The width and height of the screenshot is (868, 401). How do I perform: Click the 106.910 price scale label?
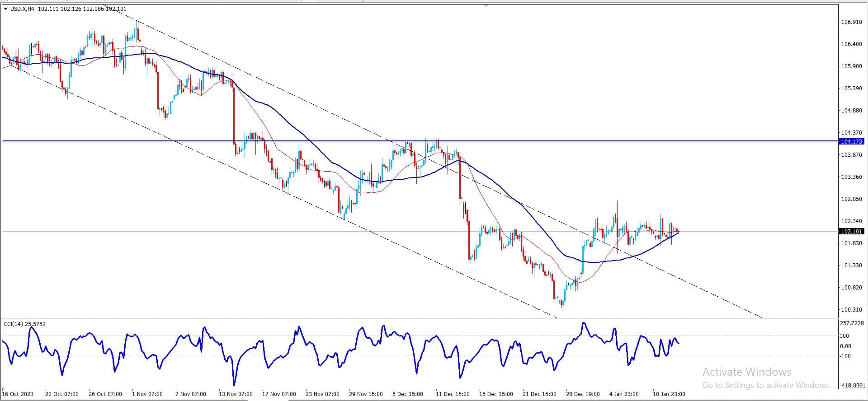point(851,22)
